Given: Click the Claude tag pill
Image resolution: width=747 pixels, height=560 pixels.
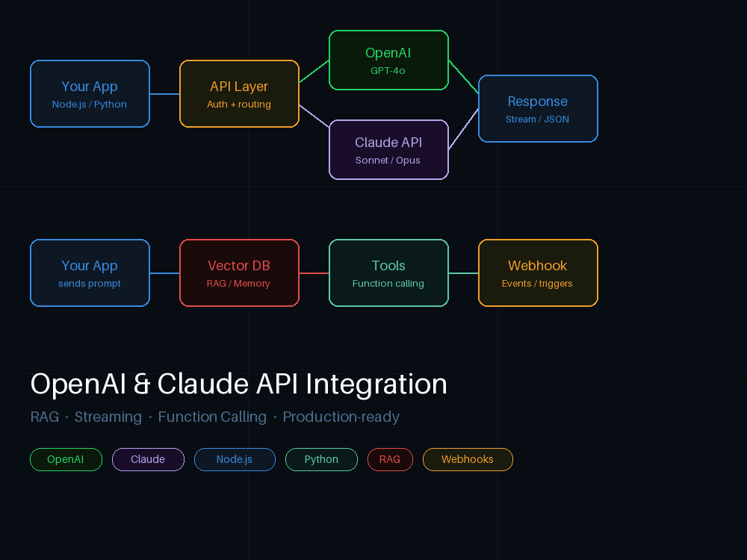Looking at the screenshot, I should (x=148, y=459).
